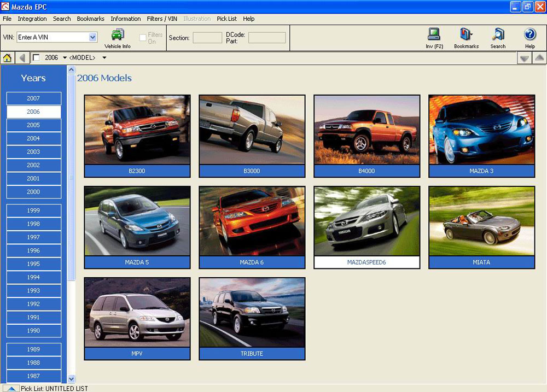Open the VIN combo box dropdown
The width and height of the screenshot is (547, 392).
point(92,37)
